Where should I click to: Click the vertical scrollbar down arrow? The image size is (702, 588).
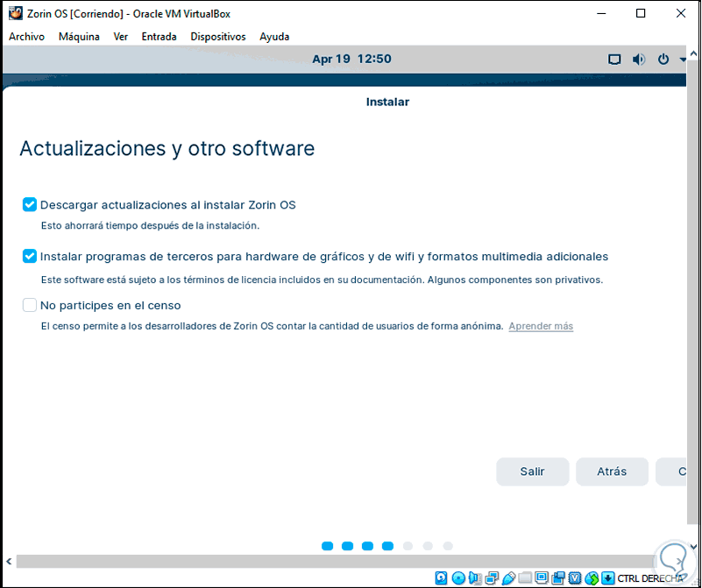[x=693, y=547]
